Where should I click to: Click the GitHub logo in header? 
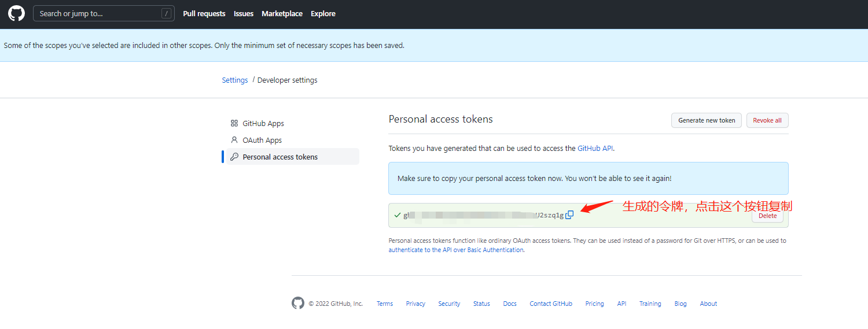click(x=16, y=13)
